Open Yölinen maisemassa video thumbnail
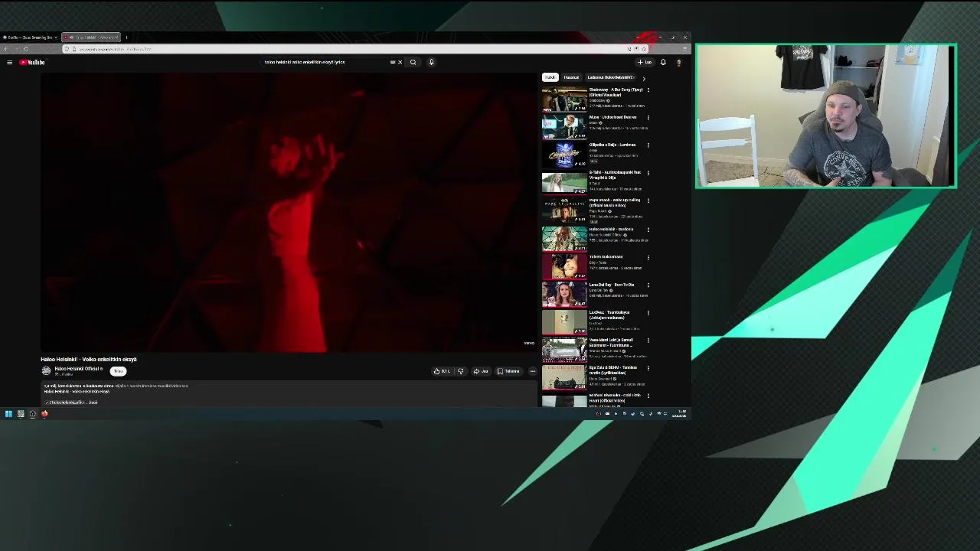This screenshot has height=551, width=980. coord(564,266)
